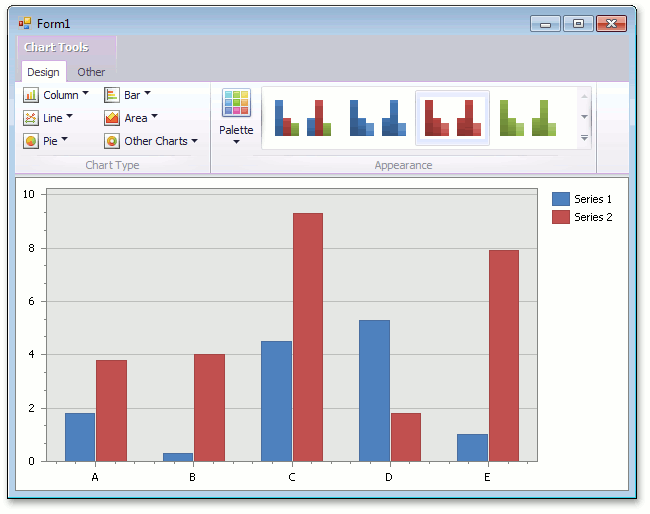Choose the selected all-red appearance style
This screenshot has height=514, width=650.
[452, 118]
